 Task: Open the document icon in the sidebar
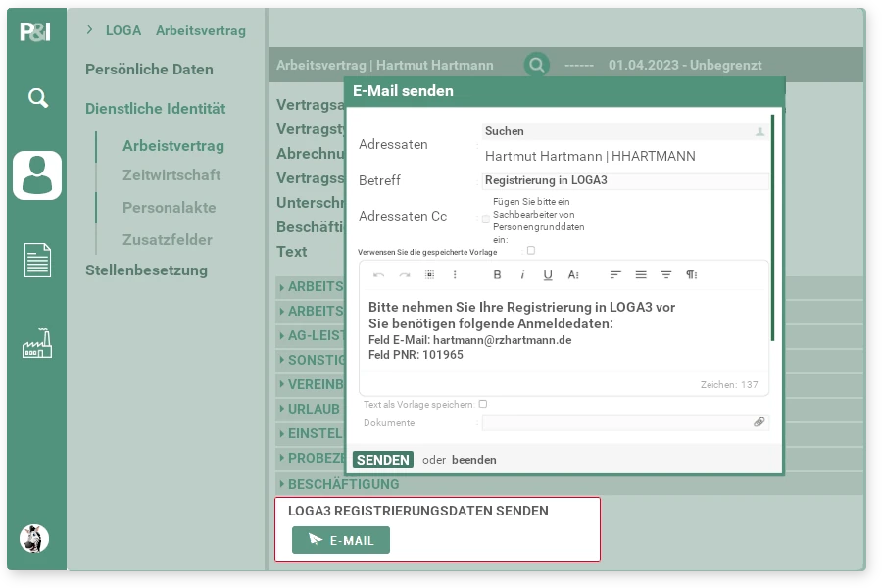[x=37, y=260]
